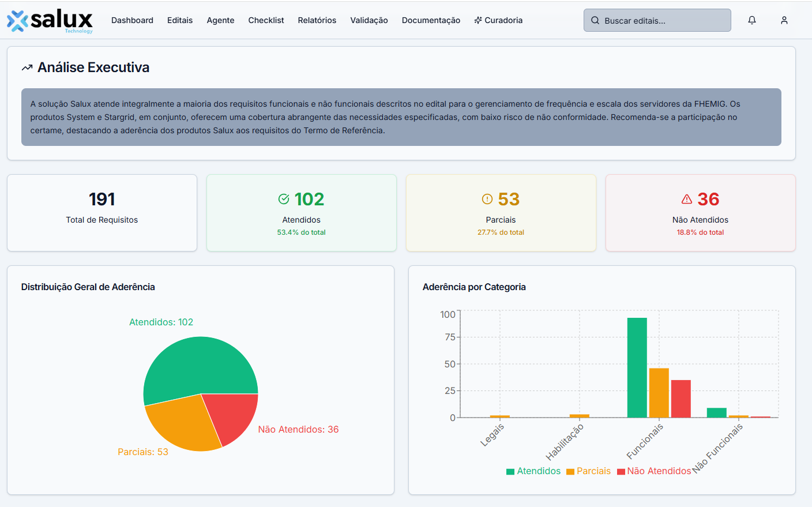Viewport: 812px width, 507px height.
Task: Open the user profile icon
Action: click(784, 20)
